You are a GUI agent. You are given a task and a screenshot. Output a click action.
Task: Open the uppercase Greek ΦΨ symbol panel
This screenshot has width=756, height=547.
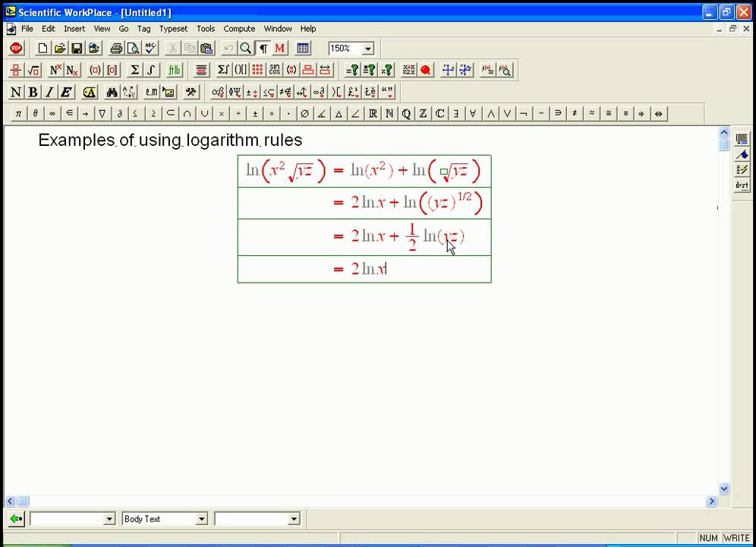pos(235,92)
